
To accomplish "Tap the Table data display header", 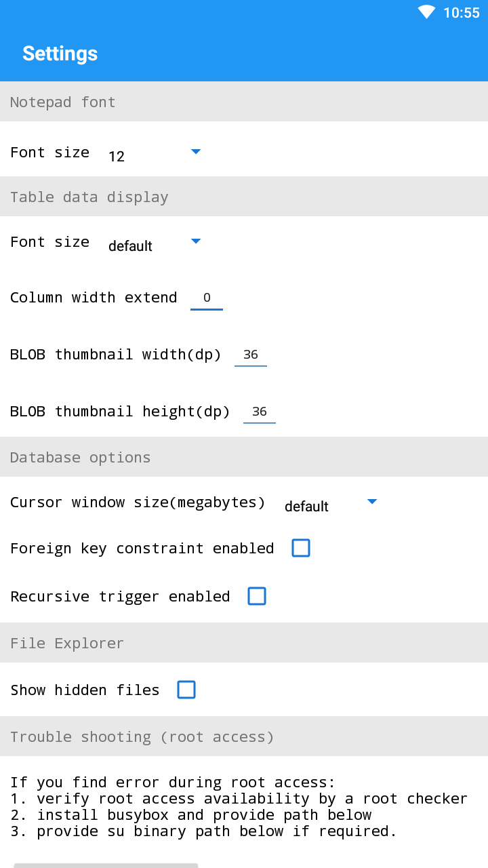I will (x=244, y=197).
